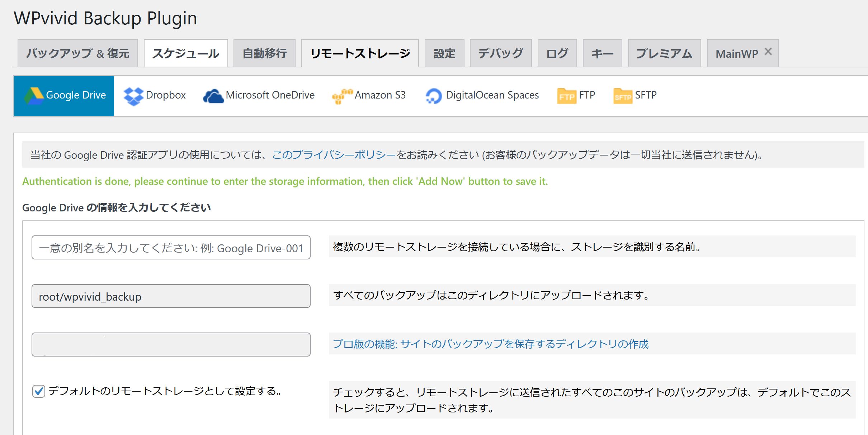Open the 自動移行 tab

point(265,53)
